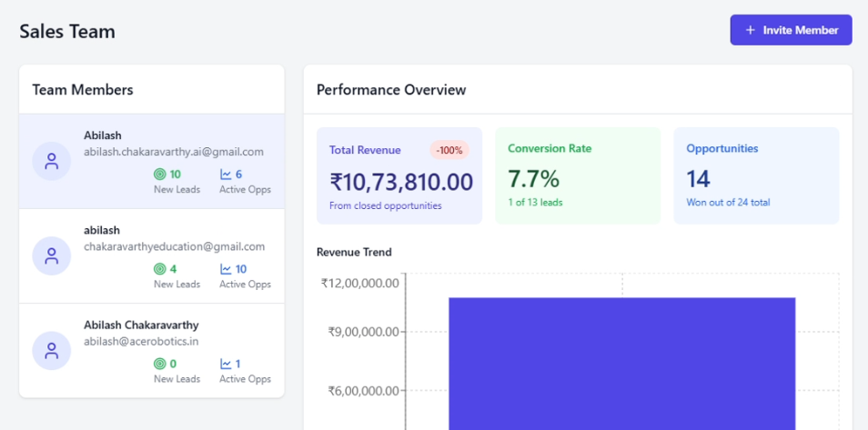Click the ₹12,00,000.00 axis label
Screen dimensions: 868x430
click(x=359, y=284)
